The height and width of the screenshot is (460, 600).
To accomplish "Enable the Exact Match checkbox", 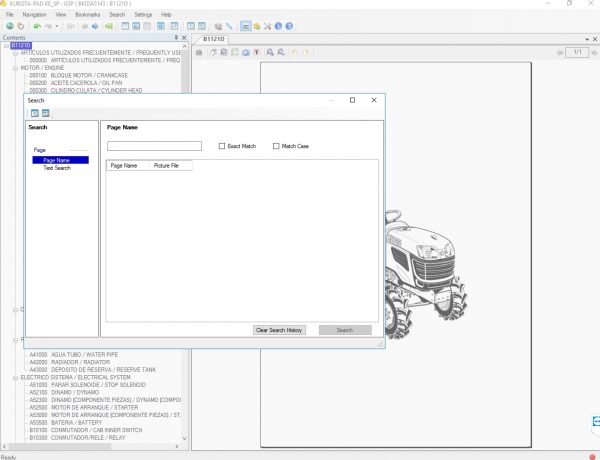I will coord(222,146).
